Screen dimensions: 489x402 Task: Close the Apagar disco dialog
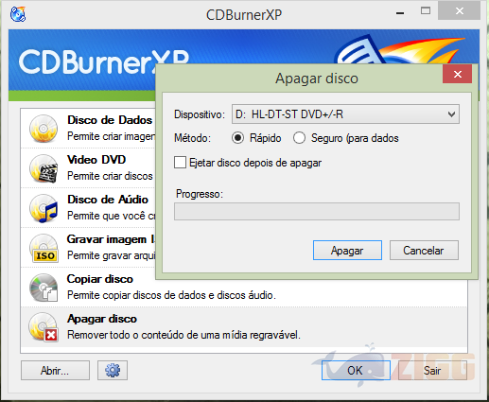click(457, 74)
